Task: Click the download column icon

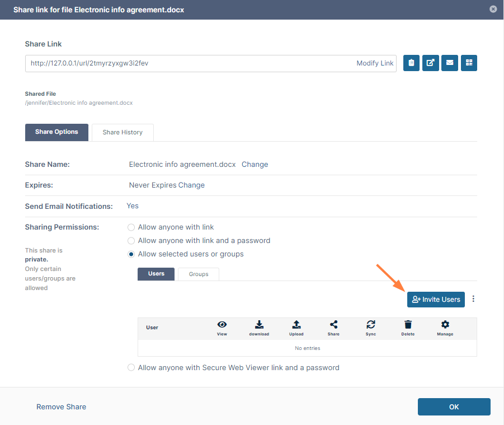Action: click(259, 325)
